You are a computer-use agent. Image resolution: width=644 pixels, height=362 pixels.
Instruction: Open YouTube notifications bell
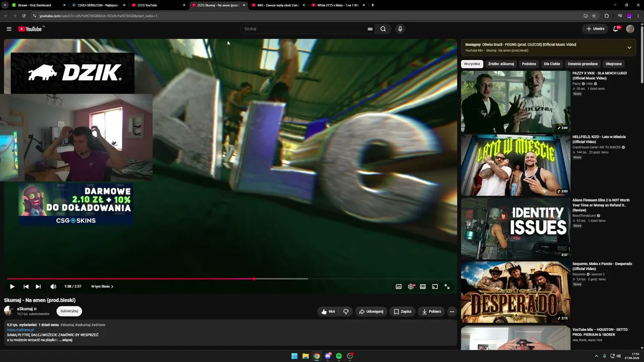pyautogui.click(x=616, y=29)
